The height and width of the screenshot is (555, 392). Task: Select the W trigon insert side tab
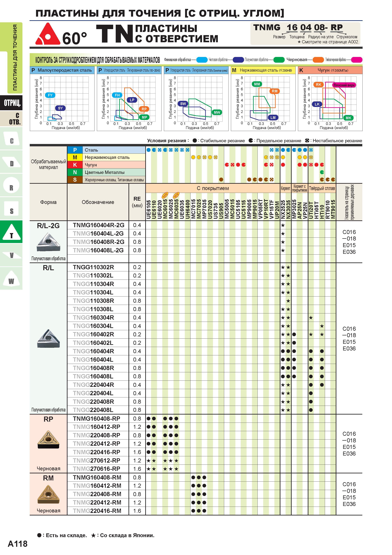click(x=11, y=278)
